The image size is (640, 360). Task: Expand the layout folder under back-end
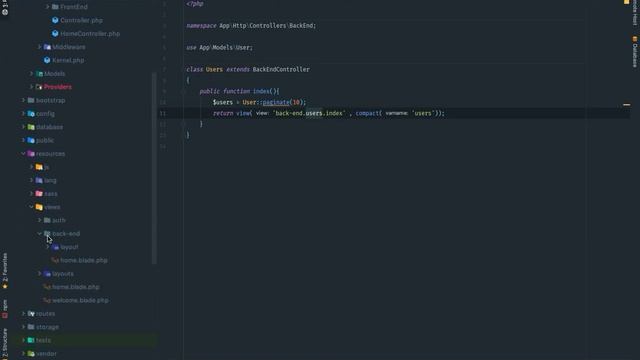pos(47,247)
